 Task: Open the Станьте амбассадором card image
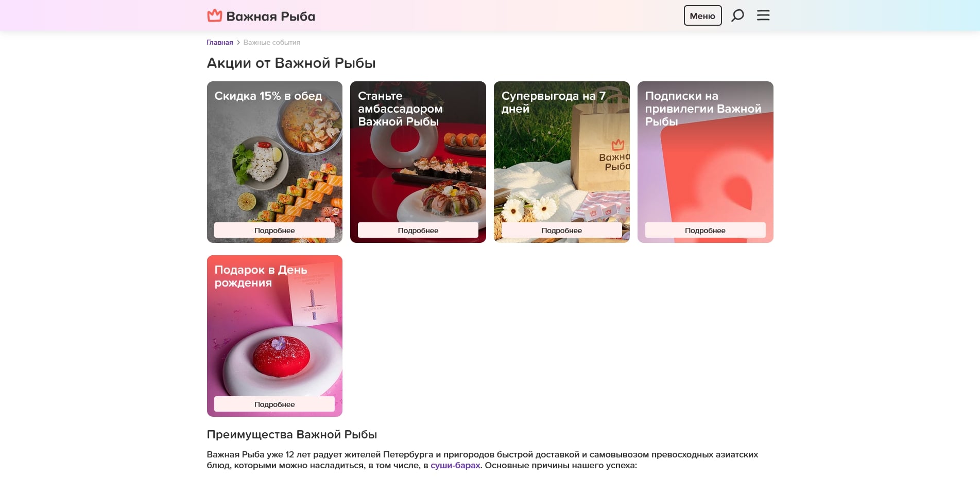[418, 162]
